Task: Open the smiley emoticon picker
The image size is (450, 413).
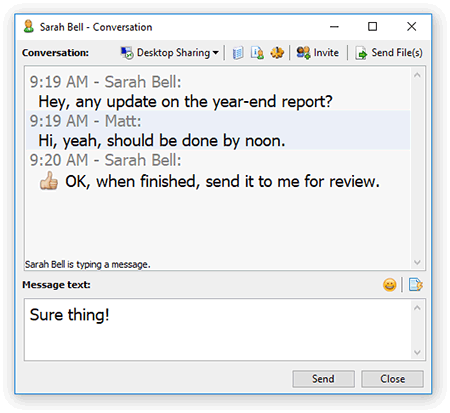Action: coord(389,285)
